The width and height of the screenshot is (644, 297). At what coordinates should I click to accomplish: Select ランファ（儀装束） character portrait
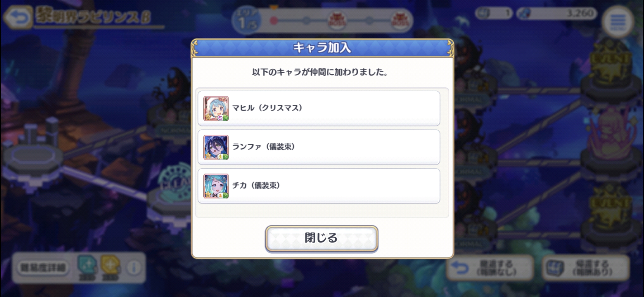click(x=216, y=147)
